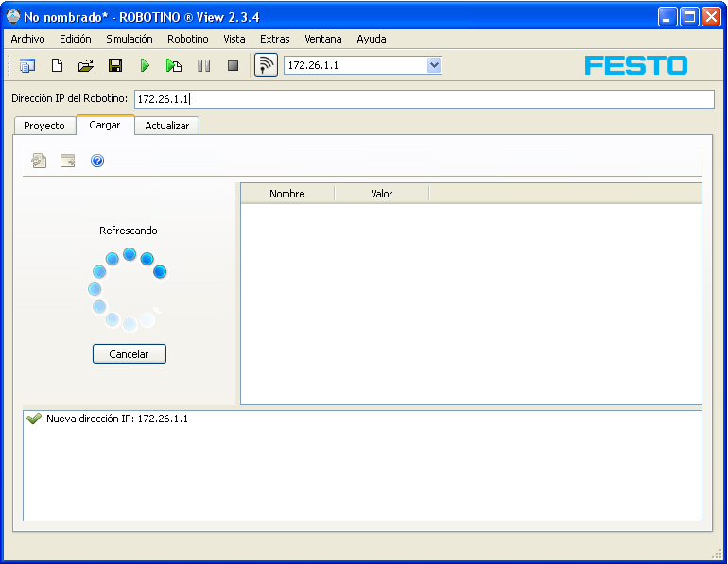Click the Nombre column header

tap(287, 194)
